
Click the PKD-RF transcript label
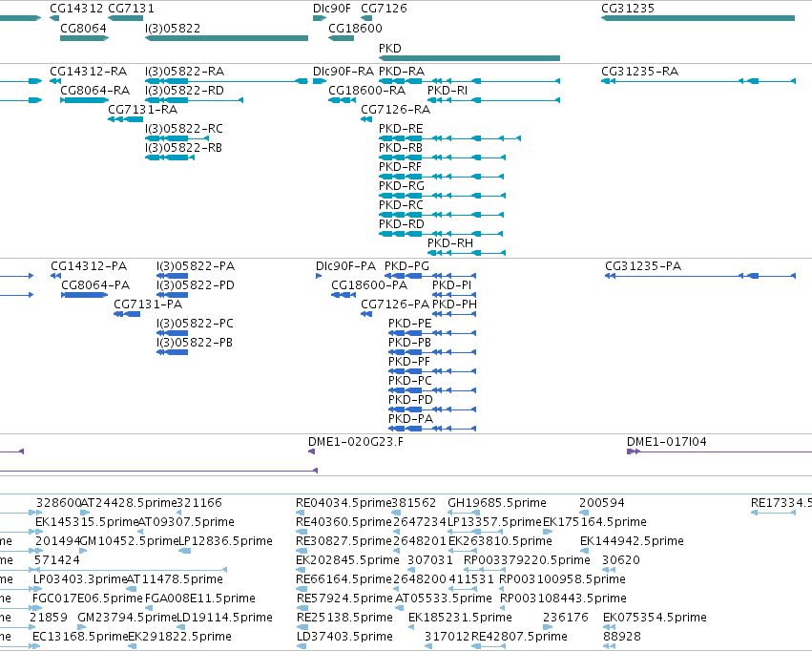400,167
